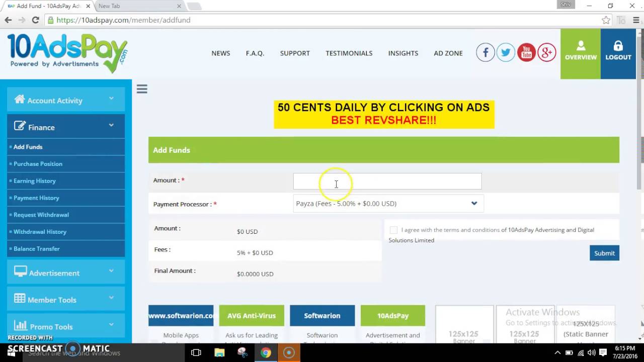644x362 pixels.
Task: Open F.A.Q. in top navigation
Action: click(x=255, y=53)
